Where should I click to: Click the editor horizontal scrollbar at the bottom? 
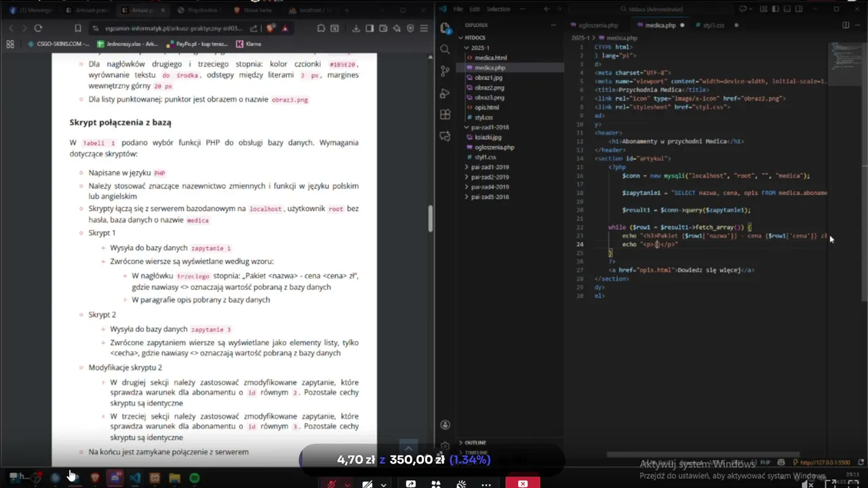(x=703, y=455)
